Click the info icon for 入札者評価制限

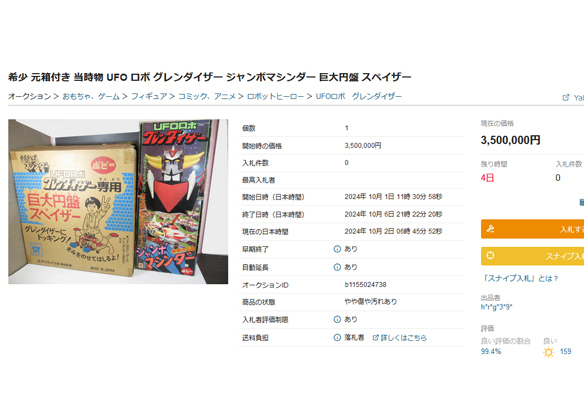337,319
